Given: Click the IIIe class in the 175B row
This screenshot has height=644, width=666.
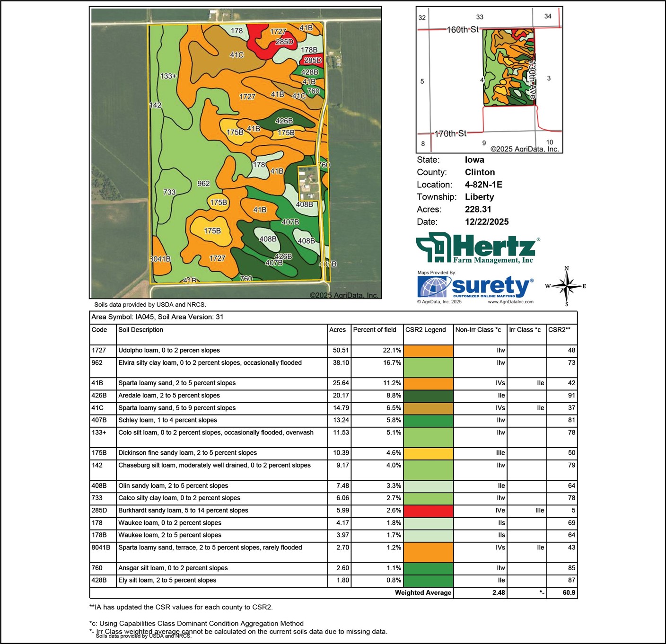Looking at the screenshot, I should pos(500,453).
